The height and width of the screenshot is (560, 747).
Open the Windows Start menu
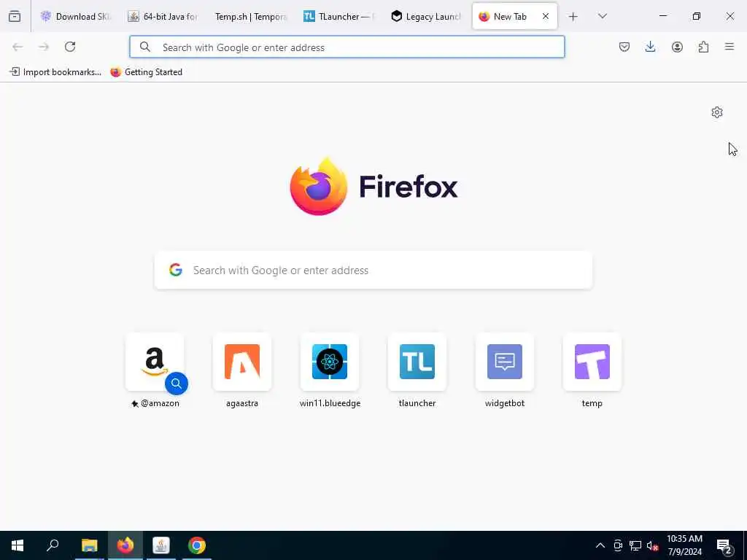pos(18,545)
